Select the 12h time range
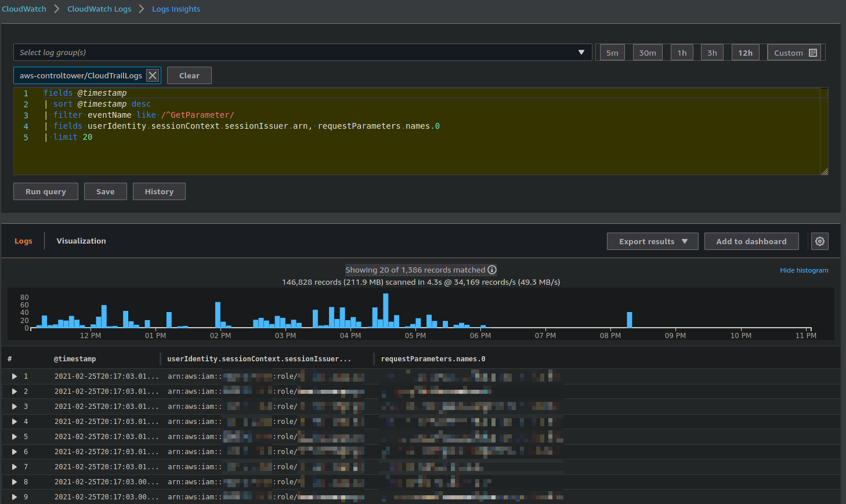 click(x=745, y=53)
